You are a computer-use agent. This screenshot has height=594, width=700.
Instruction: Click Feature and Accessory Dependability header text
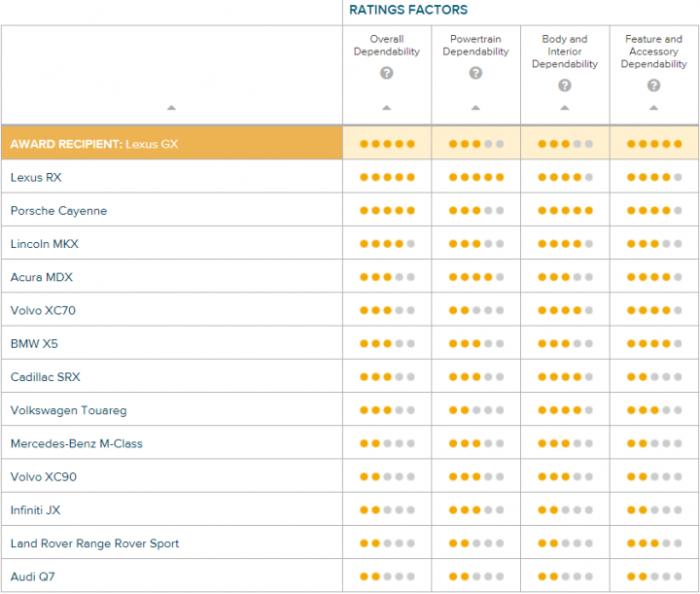(653, 52)
